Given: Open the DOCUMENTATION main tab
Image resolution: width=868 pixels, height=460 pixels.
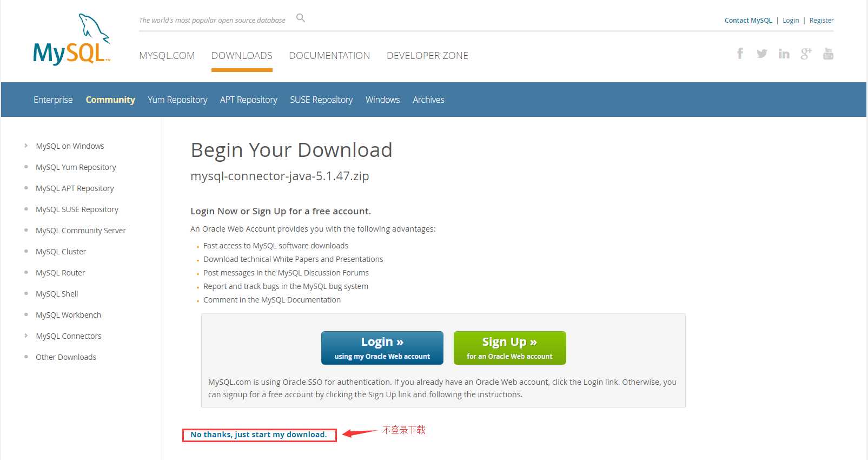Looking at the screenshot, I should (x=329, y=56).
